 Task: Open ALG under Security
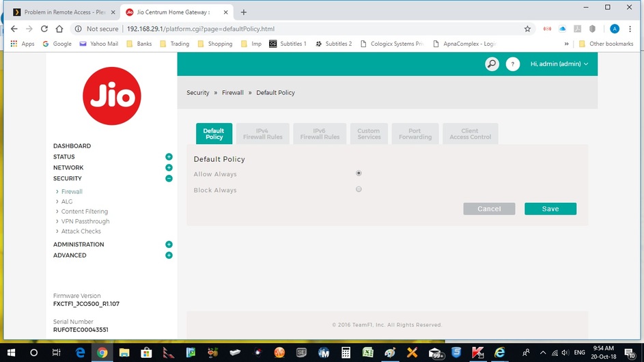pyautogui.click(x=67, y=201)
